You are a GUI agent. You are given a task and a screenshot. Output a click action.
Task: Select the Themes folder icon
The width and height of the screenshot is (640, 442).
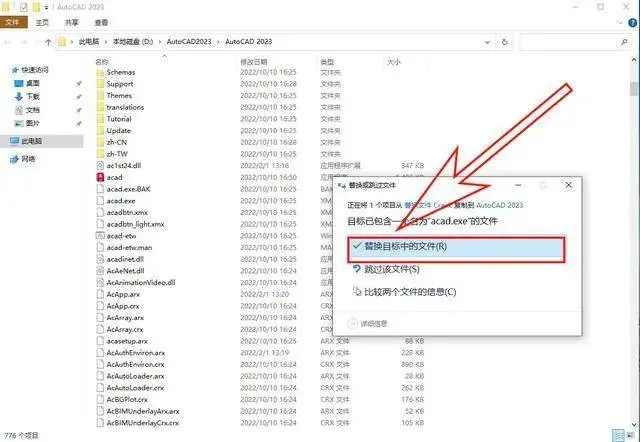click(100, 96)
